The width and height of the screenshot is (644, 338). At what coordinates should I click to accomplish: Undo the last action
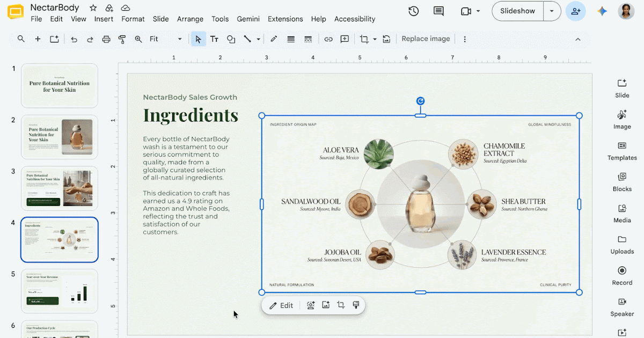74,39
